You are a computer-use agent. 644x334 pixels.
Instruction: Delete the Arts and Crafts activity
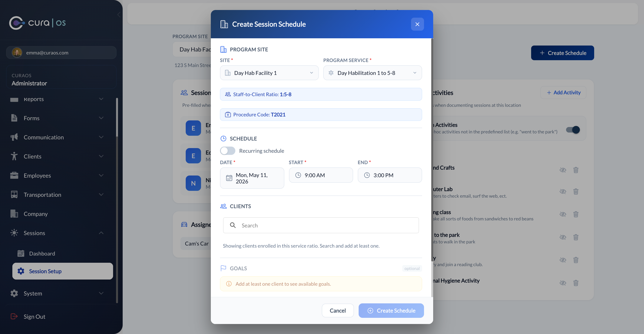pos(575,170)
